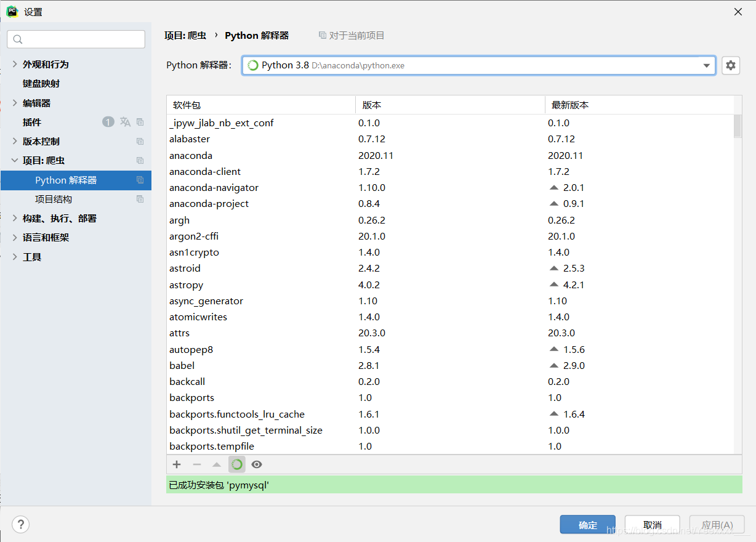The image size is (756, 542).
Task: Click the PyCharm logo in title bar
Action: (x=12, y=11)
